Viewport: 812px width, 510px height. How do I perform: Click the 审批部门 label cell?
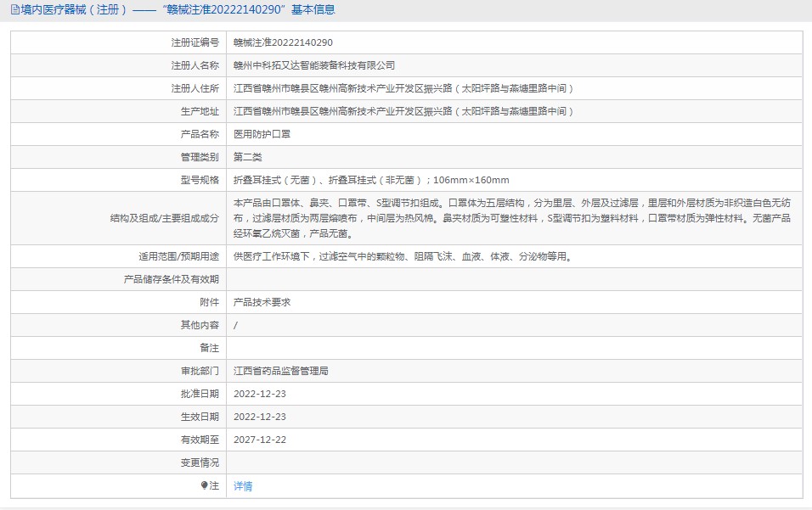click(x=119, y=371)
